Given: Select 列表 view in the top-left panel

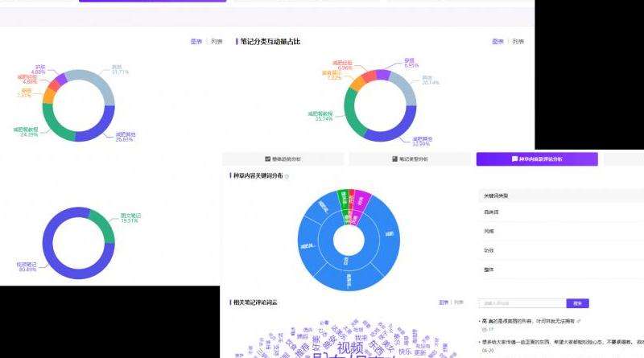Looking at the screenshot, I should click(217, 41).
